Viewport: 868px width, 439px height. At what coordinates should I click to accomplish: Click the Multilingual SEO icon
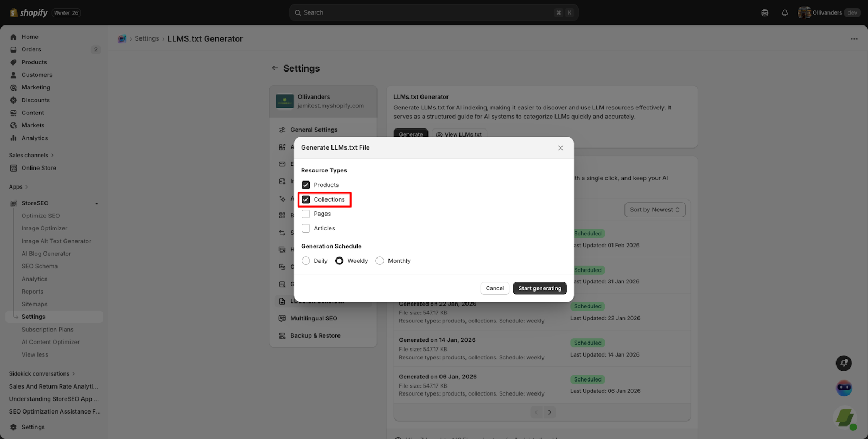coord(282,319)
